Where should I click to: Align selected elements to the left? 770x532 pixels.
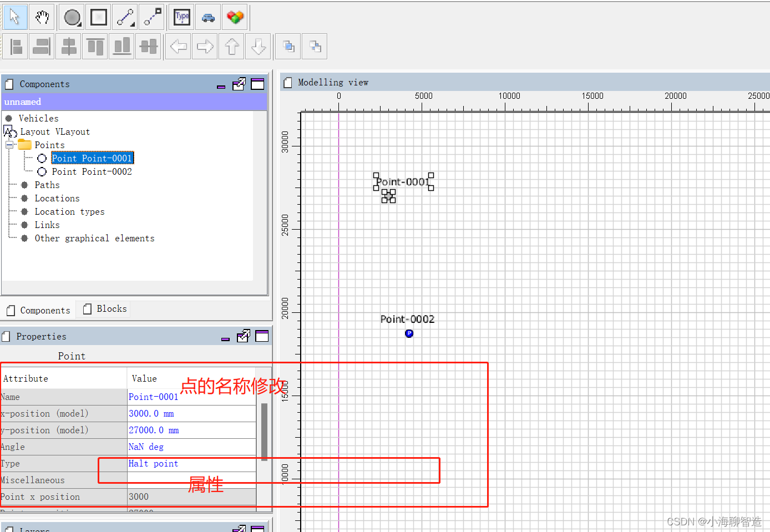(16, 46)
